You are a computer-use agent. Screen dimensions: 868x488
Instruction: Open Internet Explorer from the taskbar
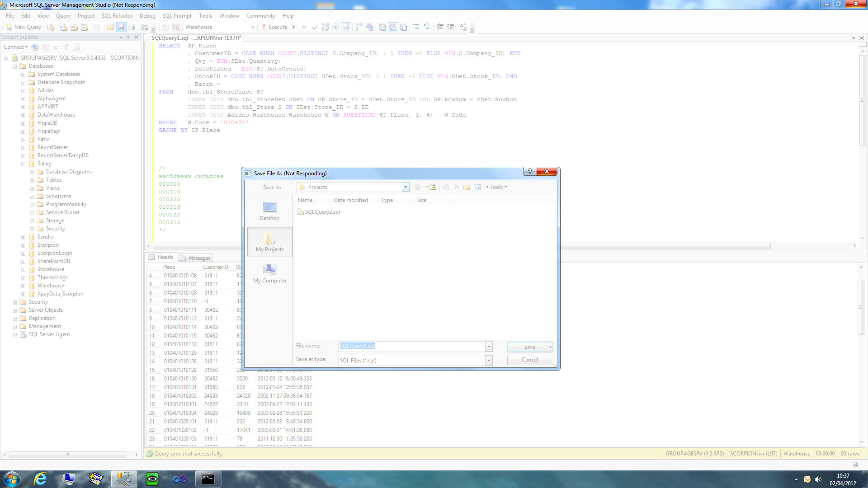click(40, 479)
